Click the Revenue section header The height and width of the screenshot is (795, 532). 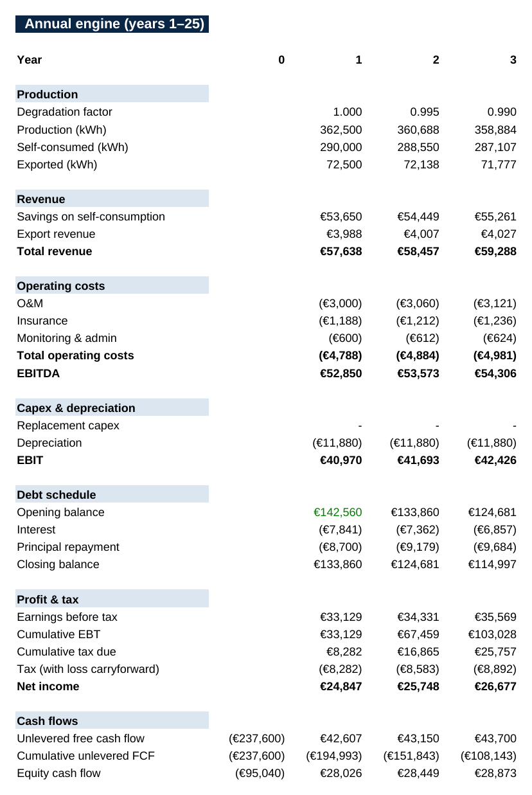pyautogui.click(x=112, y=199)
